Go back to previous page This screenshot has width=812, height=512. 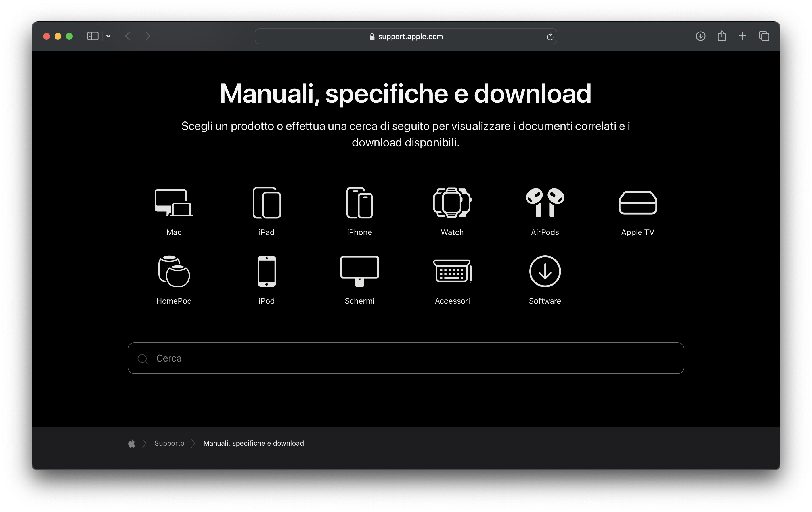point(127,36)
